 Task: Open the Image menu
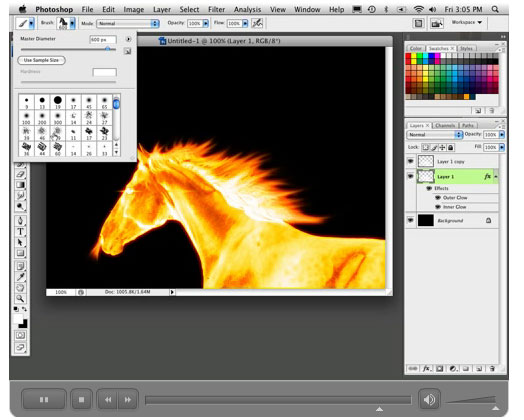tap(134, 9)
